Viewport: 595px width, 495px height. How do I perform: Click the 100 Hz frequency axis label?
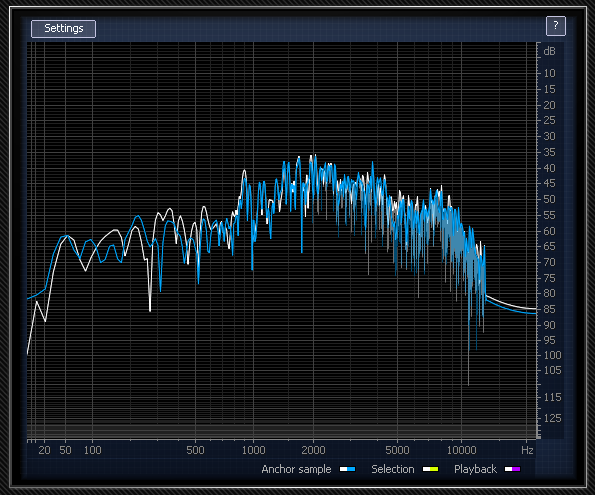click(93, 450)
